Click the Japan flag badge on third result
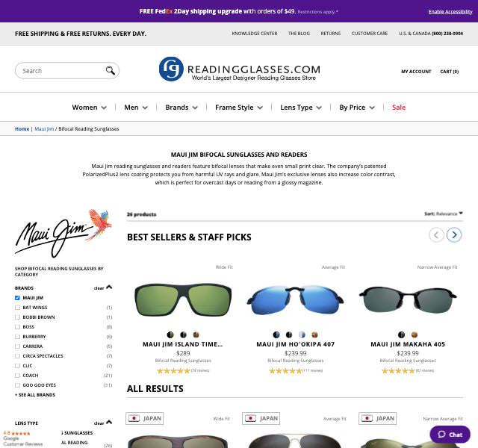This screenshot has width=478, height=448. pyautogui.click(x=377, y=418)
